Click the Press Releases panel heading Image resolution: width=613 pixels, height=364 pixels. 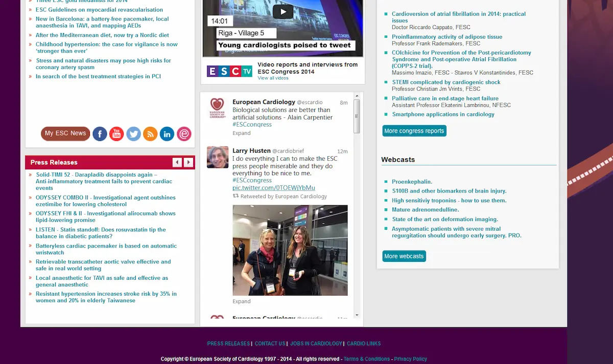point(54,162)
